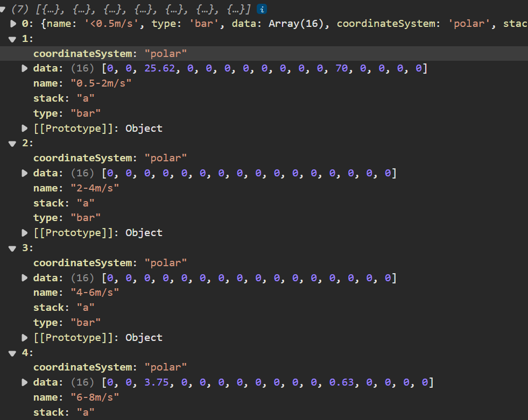This screenshot has height=420, width=528.
Task: Click the value 25.62 in item 1 data
Action: click(160, 68)
